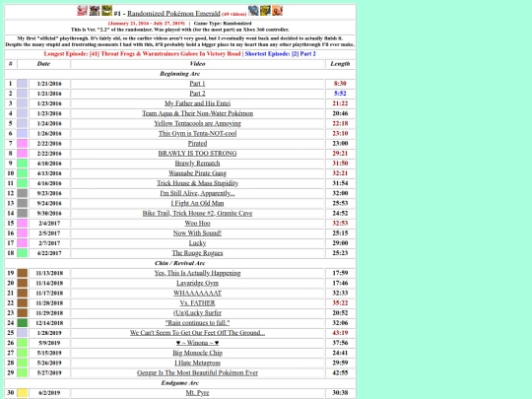Click the '(49 videos)' red label
This screenshot has width=532, height=399.
pos(234,14)
